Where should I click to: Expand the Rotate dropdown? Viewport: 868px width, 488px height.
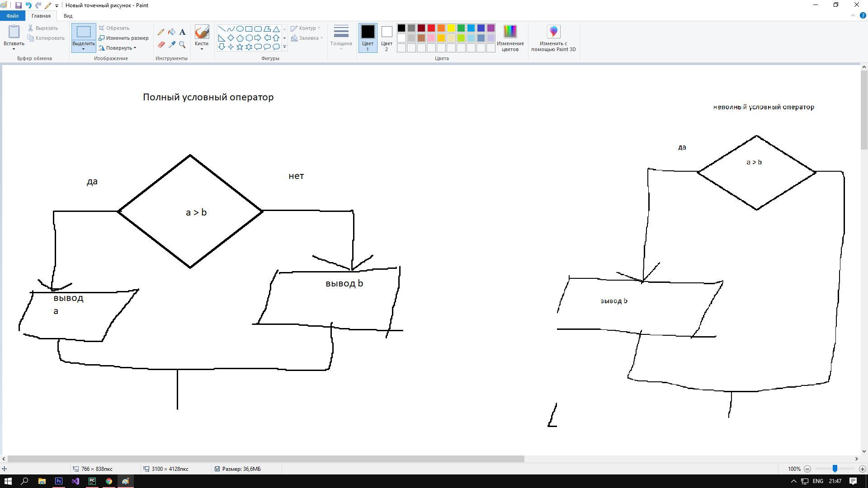point(120,48)
